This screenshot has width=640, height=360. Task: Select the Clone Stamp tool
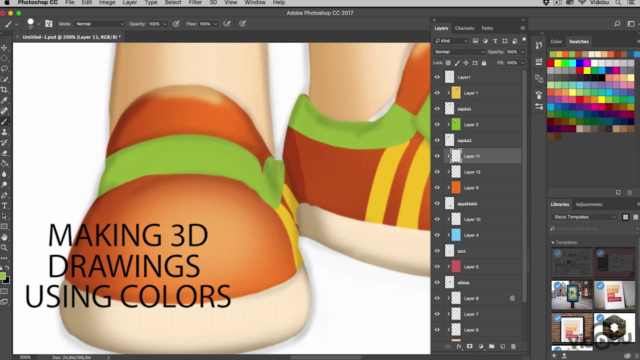click(x=4, y=132)
